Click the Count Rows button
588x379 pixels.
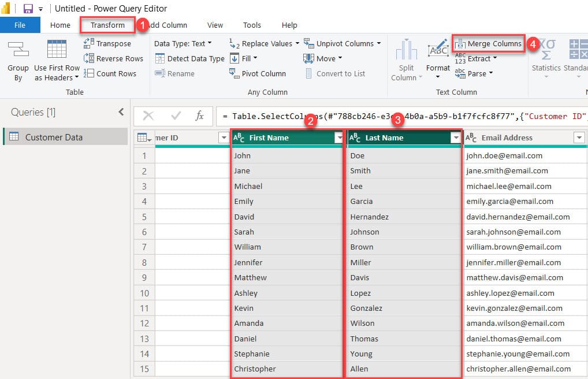pyautogui.click(x=110, y=73)
